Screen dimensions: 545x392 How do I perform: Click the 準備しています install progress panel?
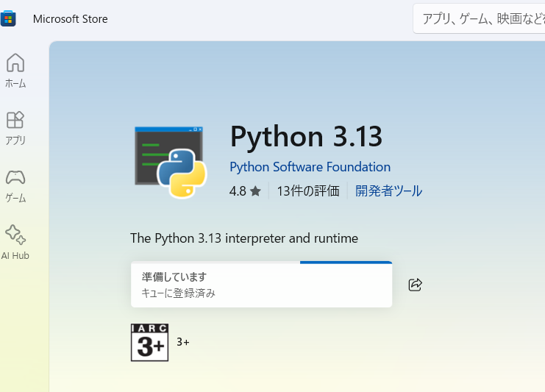coord(261,285)
